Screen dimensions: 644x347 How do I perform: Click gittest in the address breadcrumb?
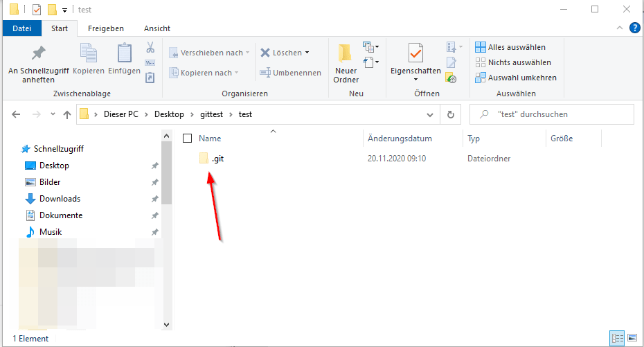click(x=211, y=114)
